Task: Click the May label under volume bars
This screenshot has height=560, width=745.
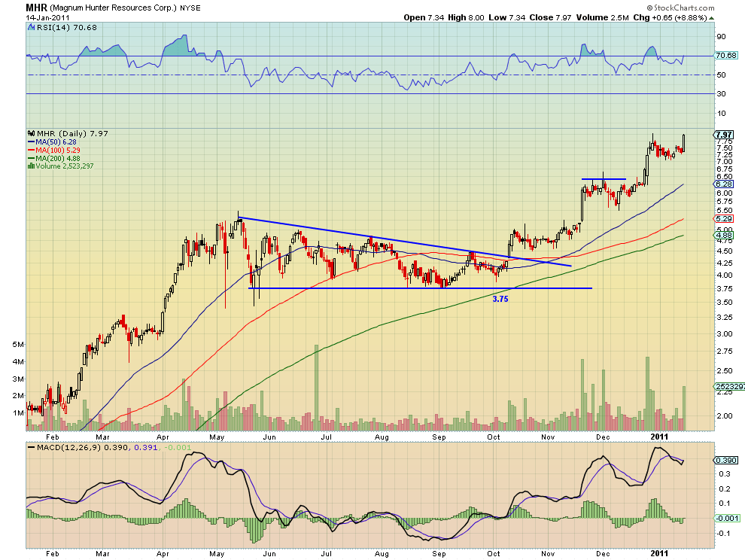Action: pos(217,437)
